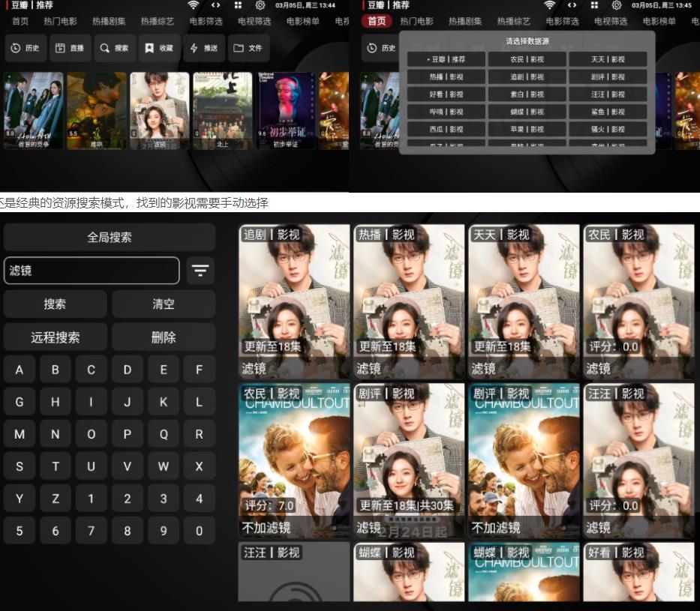
Task: Click 全局搜索 header above search field
Action: (x=110, y=237)
